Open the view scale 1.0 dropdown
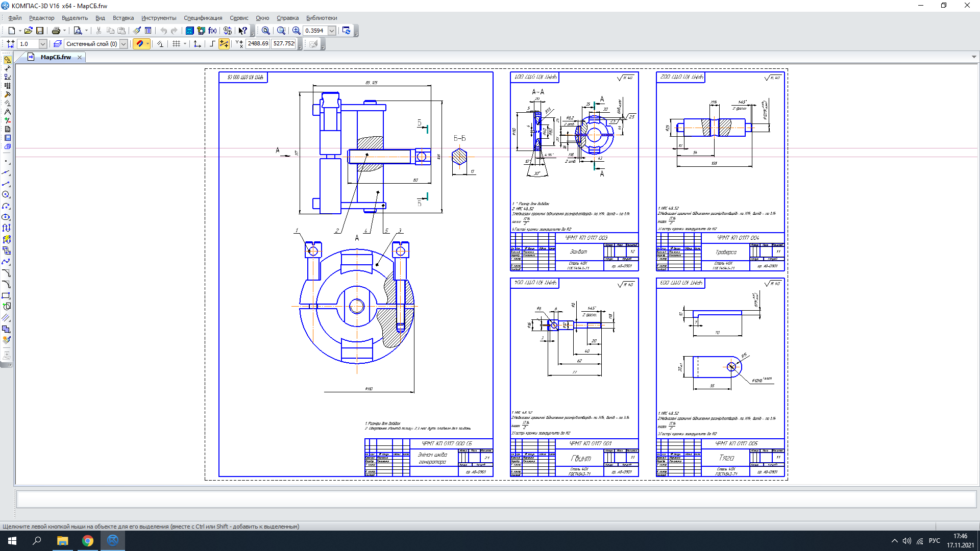The image size is (980, 551). click(x=43, y=44)
